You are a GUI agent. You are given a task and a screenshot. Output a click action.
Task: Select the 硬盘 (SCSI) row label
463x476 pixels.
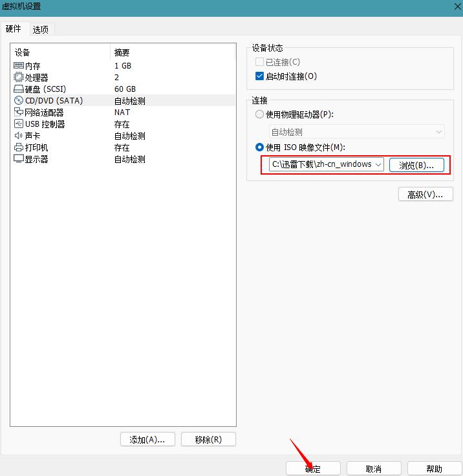pos(45,89)
